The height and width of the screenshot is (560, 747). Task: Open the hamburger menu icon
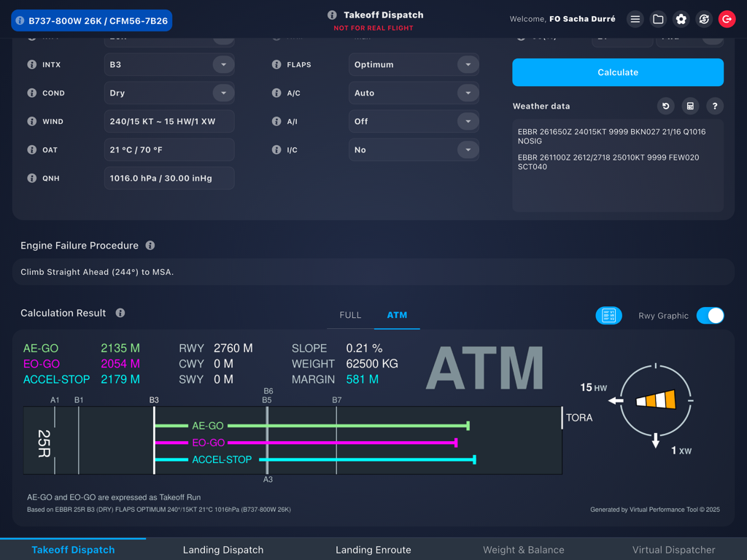635,18
